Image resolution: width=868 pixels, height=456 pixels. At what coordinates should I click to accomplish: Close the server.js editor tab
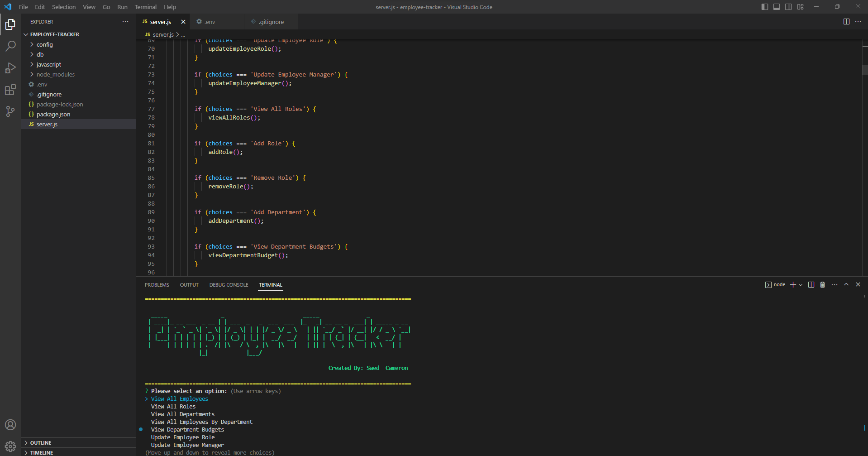183,22
